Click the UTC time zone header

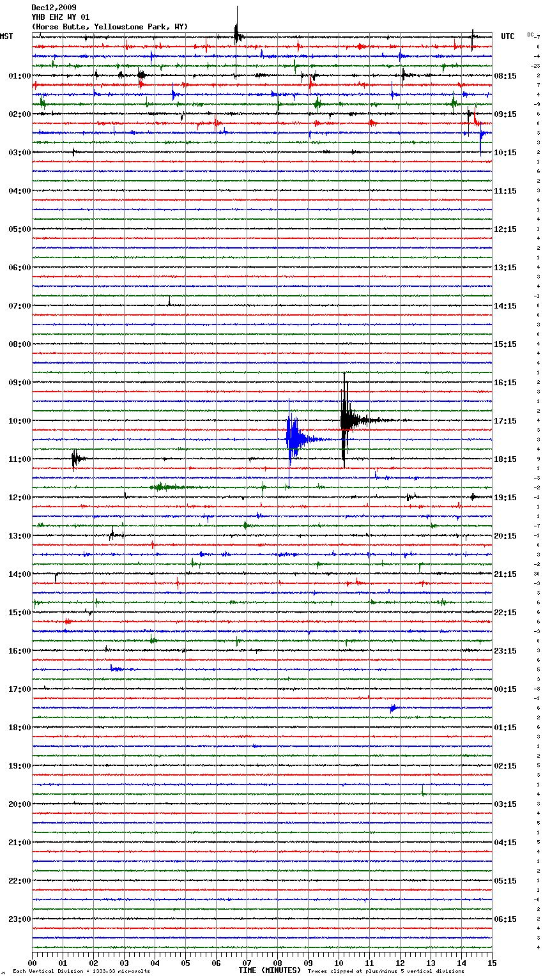pos(507,36)
